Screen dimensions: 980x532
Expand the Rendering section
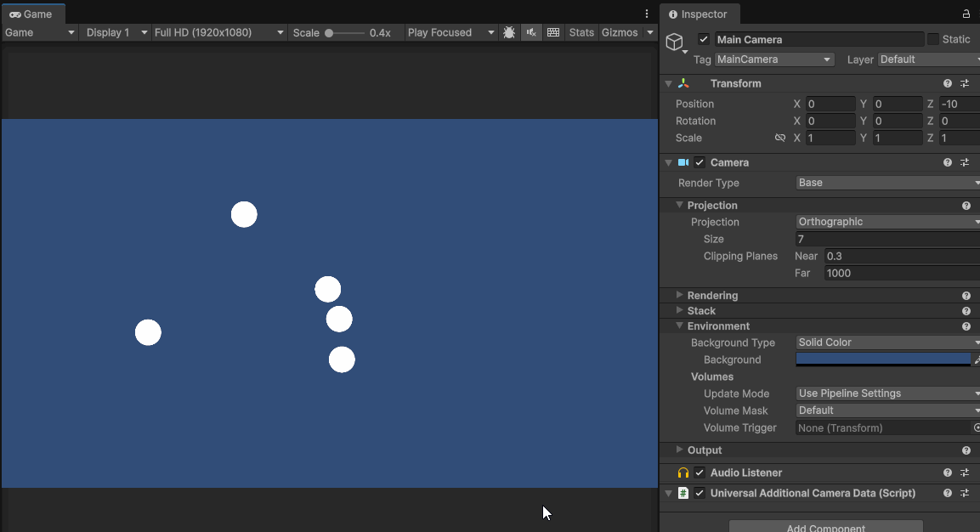(x=679, y=295)
